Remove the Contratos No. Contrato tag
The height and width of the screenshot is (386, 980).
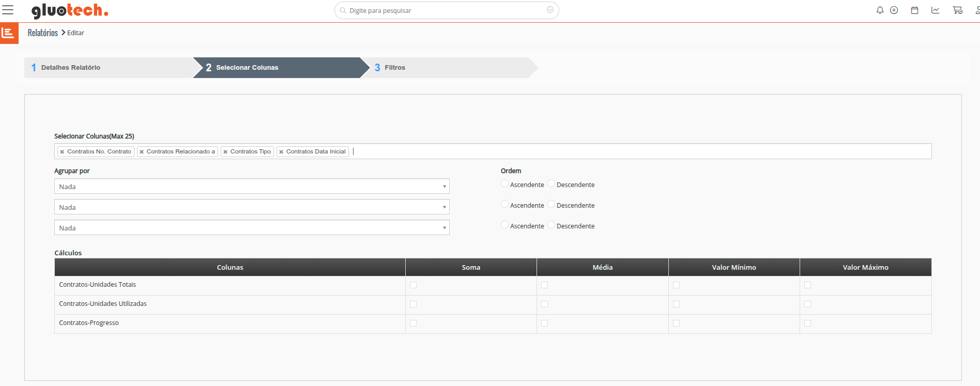62,152
